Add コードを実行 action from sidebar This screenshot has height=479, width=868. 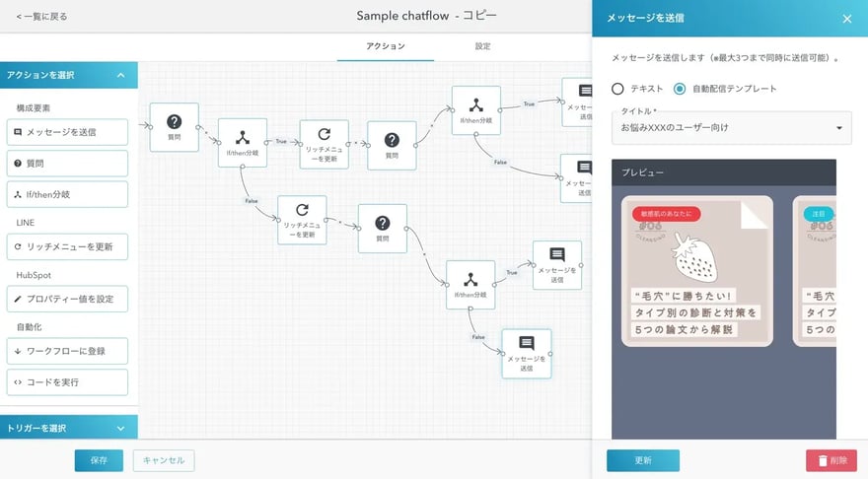(67, 381)
